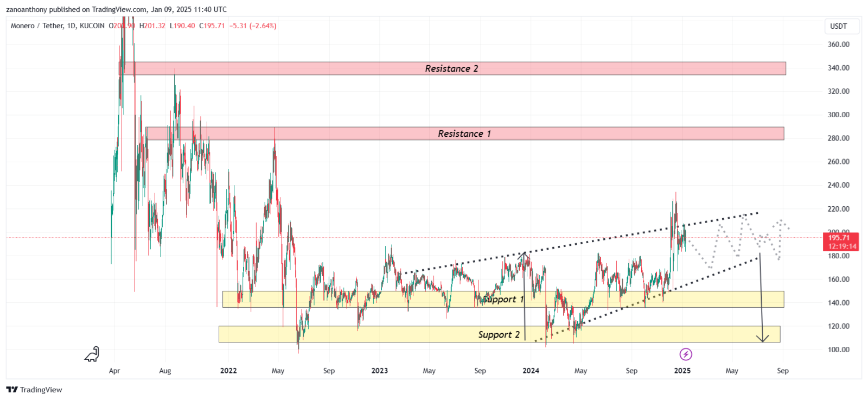The image size is (868, 400).
Task: Click the 2023 label on the time axis
Action: tap(380, 371)
